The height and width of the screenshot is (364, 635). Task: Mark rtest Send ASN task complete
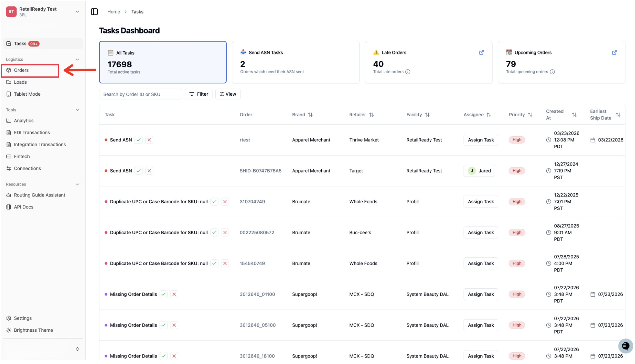pos(139,140)
